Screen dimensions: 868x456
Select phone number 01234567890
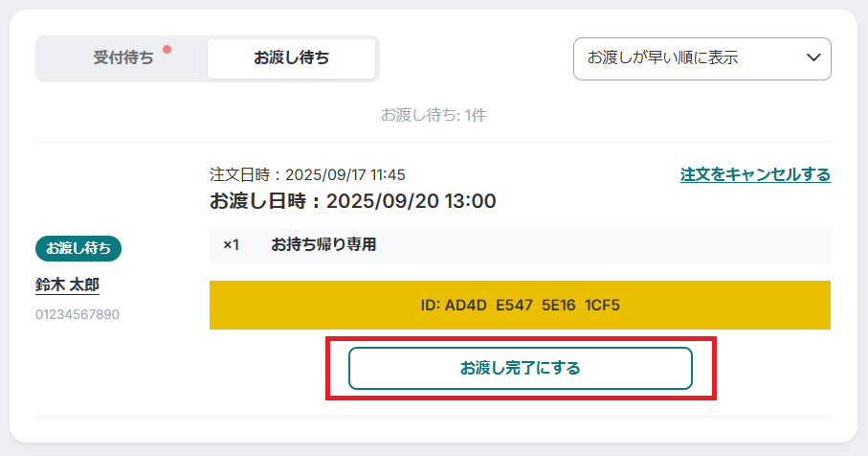pos(78,315)
